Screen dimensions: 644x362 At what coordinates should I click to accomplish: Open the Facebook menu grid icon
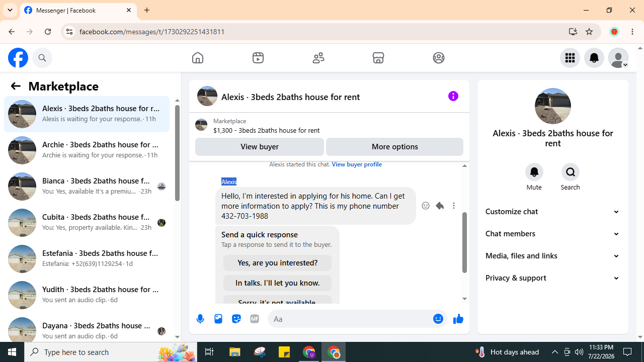tap(570, 58)
